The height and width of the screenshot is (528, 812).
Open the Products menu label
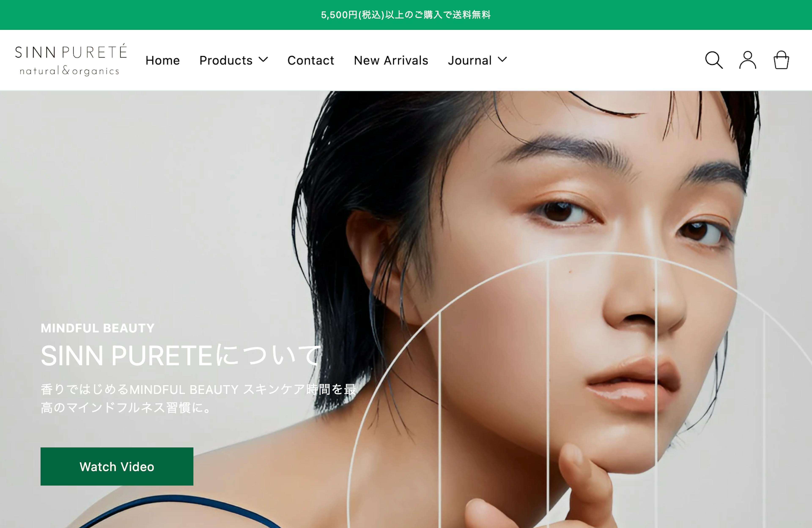click(x=226, y=60)
